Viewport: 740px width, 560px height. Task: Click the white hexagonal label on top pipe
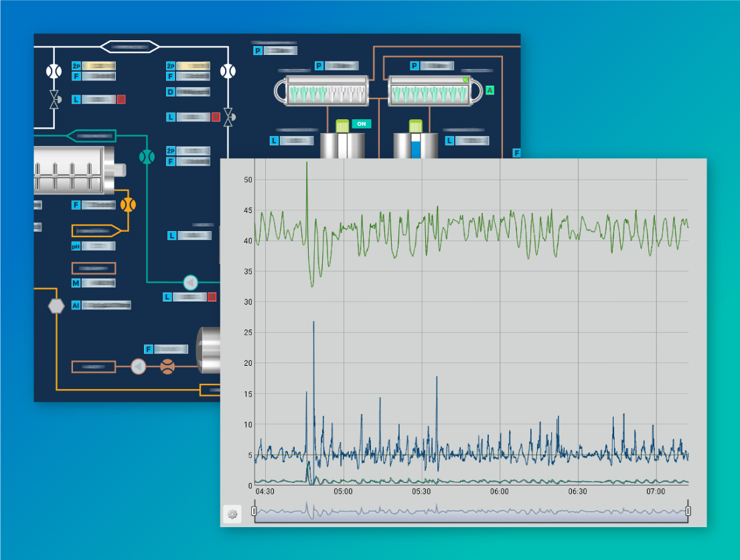[x=130, y=47]
